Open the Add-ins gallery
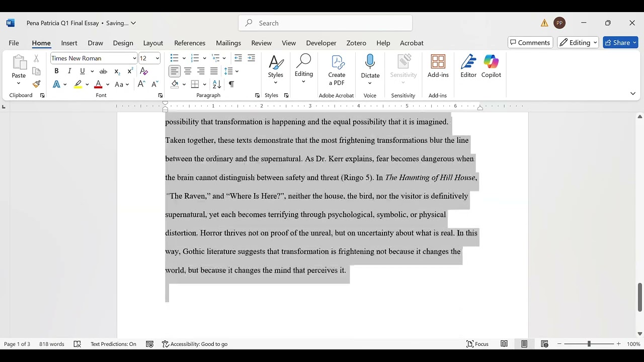The height and width of the screenshot is (362, 644). point(438,66)
